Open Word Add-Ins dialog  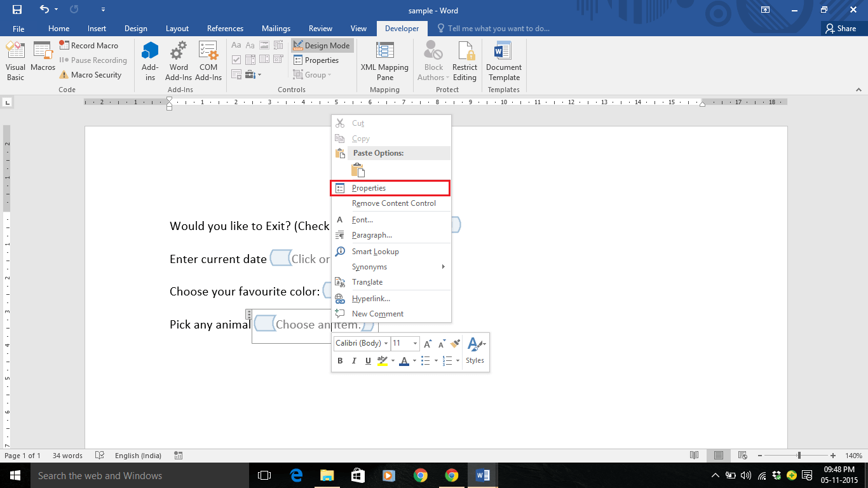(179, 61)
